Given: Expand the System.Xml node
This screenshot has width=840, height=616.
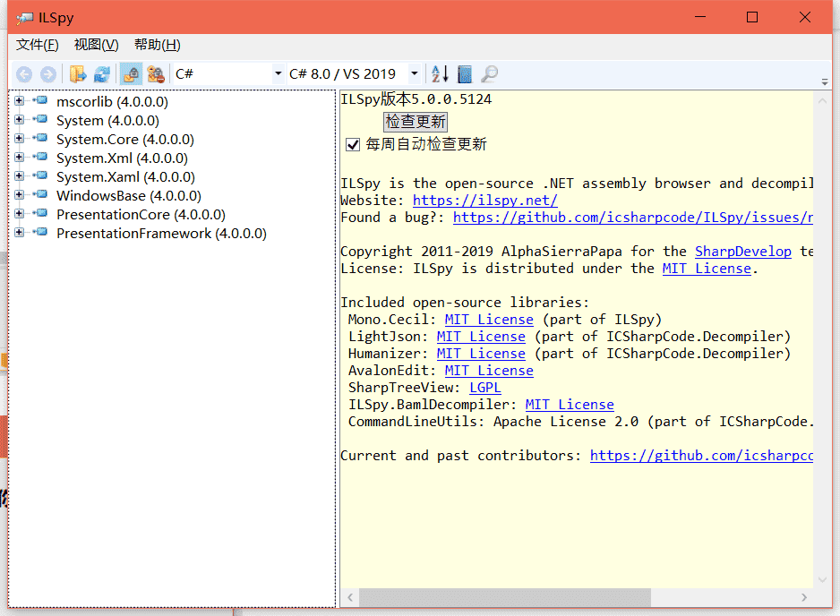Looking at the screenshot, I should [x=20, y=157].
